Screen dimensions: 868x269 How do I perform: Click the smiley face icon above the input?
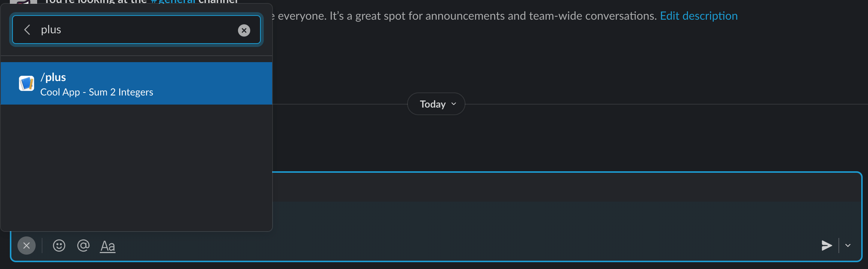(x=59, y=246)
